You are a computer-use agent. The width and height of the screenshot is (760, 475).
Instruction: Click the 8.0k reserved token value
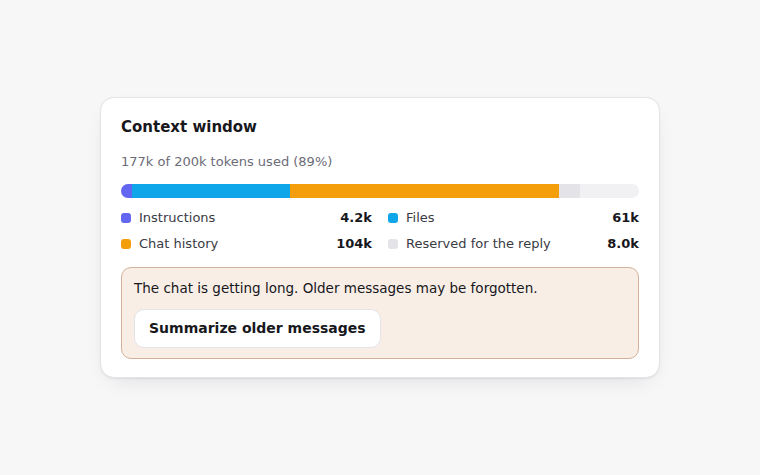tap(623, 243)
